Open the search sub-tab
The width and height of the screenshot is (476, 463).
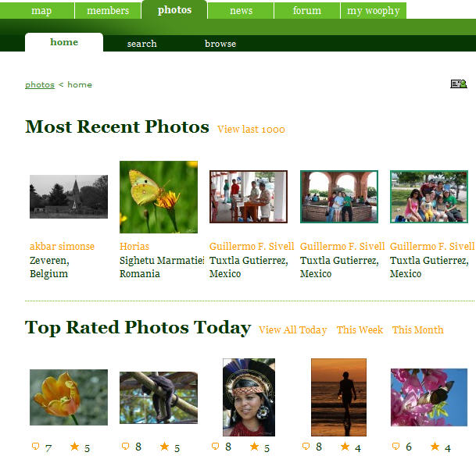141,44
